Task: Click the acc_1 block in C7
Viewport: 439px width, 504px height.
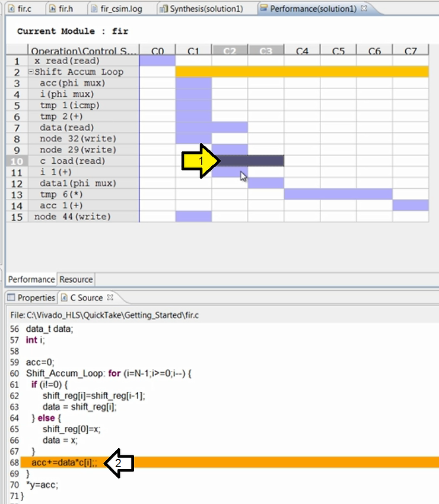Action: 411,205
